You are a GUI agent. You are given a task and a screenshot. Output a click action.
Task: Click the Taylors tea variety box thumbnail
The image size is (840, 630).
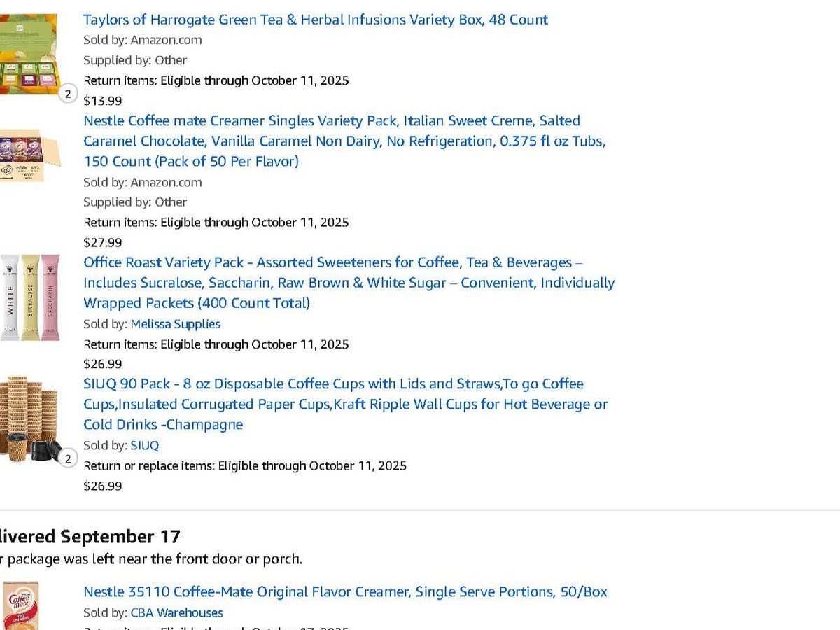[29, 54]
